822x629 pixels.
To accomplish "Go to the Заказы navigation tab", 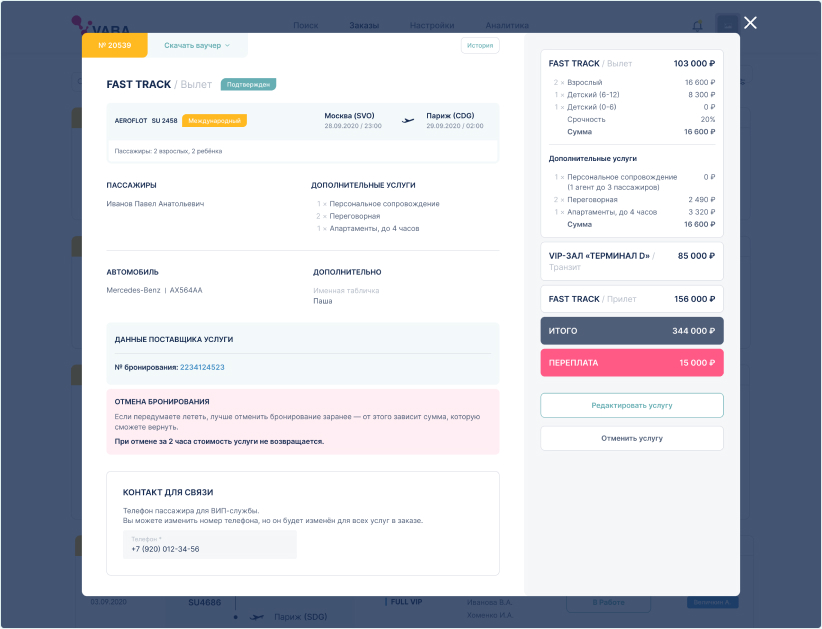I will (x=364, y=25).
